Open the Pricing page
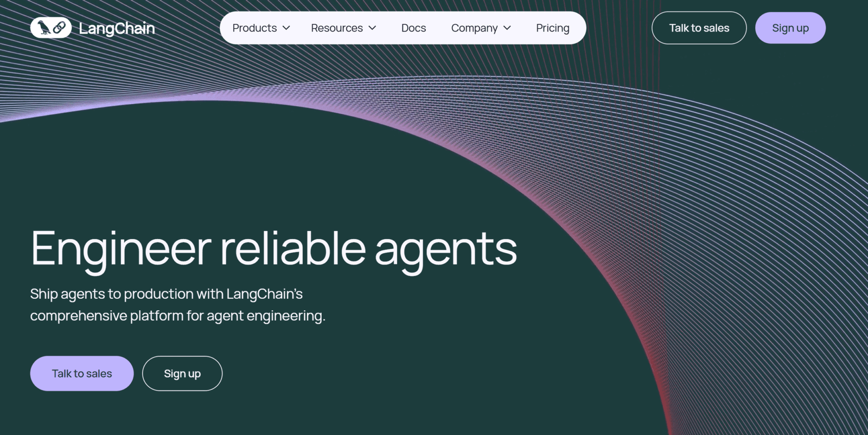 [x=553, y=28]
